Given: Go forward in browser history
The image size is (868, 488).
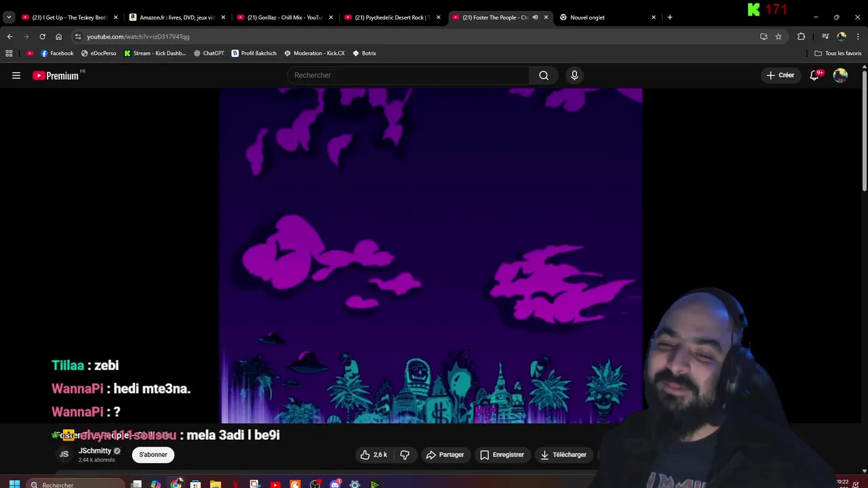Looking at the screenshot, I should pos(26,37).
